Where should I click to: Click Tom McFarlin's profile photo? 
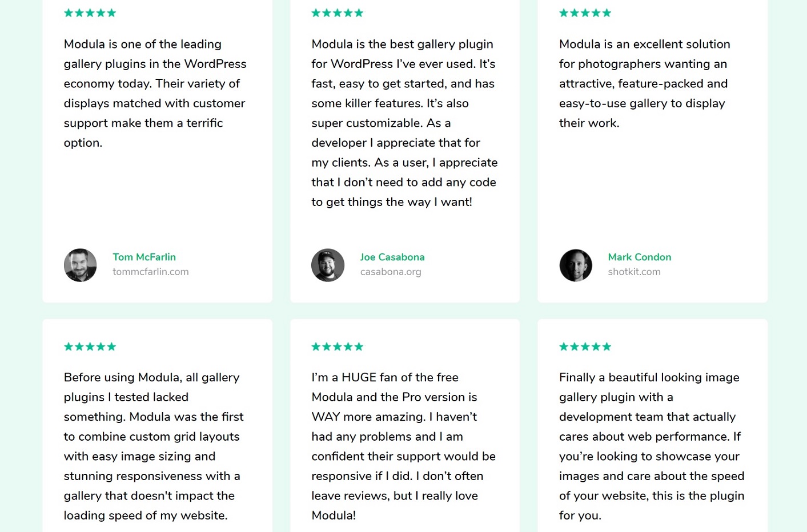tap(80, 265)
